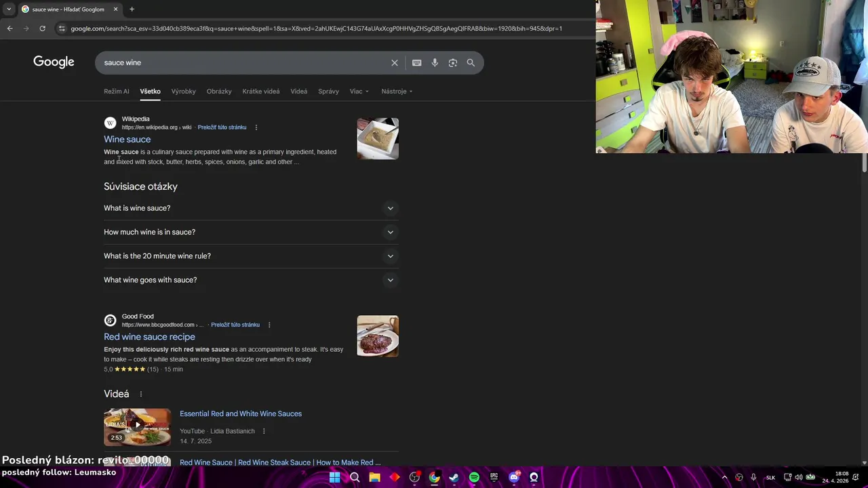This screenshot has width=868, height=488.
Task: Click the microphone tray icon
Action: coord(753,477)
